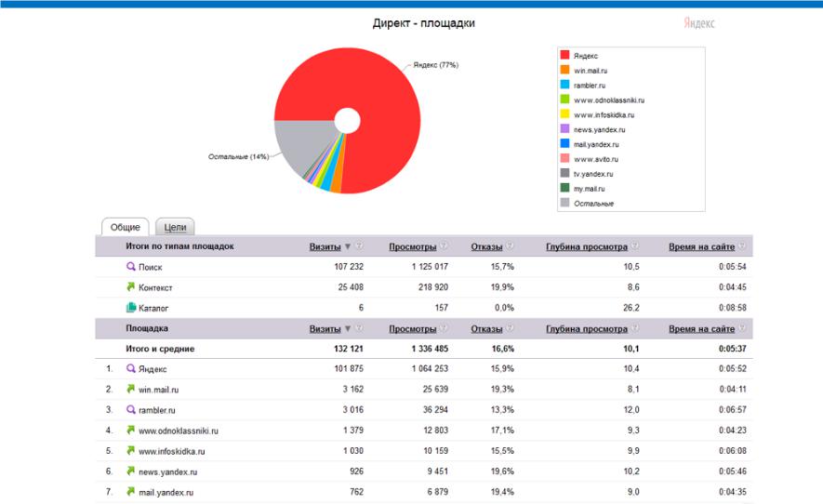Switch to the Цели tab
Image resolution: width=823 pixels, height=504 pixels.
175,227
